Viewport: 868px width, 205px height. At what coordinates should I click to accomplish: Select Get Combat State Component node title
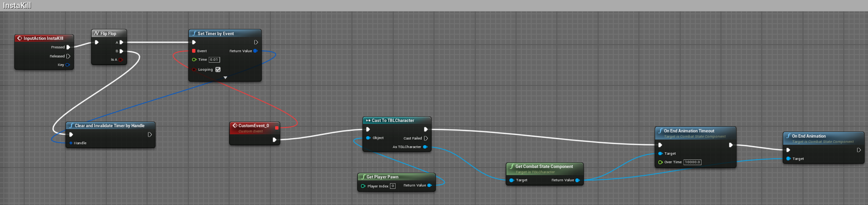544,167
